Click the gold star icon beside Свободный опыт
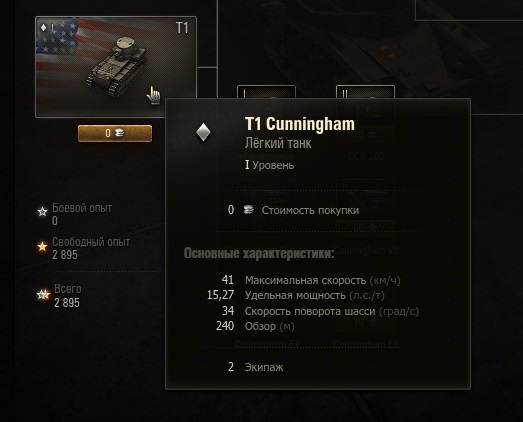The image size is (523, 422). (42, 247)
